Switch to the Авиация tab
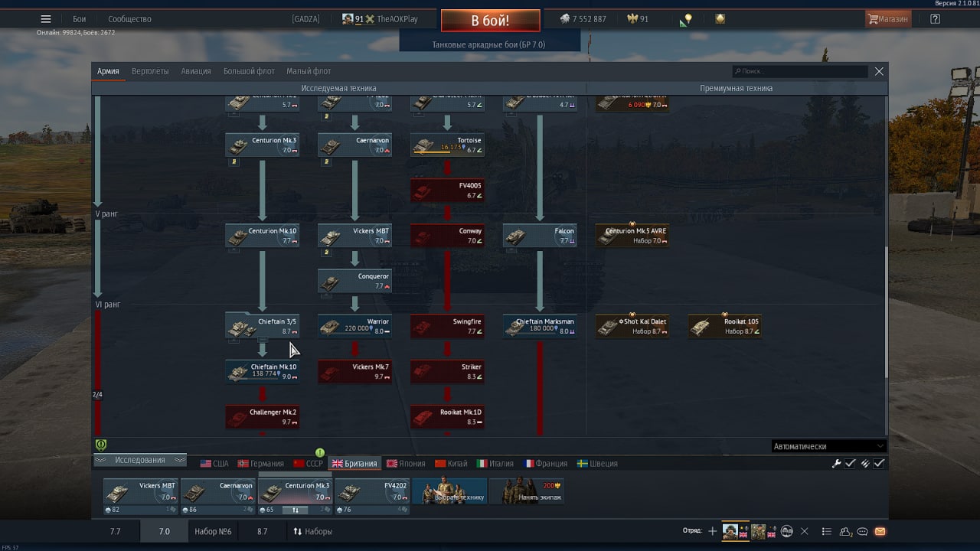 click(x=196, y=71)
